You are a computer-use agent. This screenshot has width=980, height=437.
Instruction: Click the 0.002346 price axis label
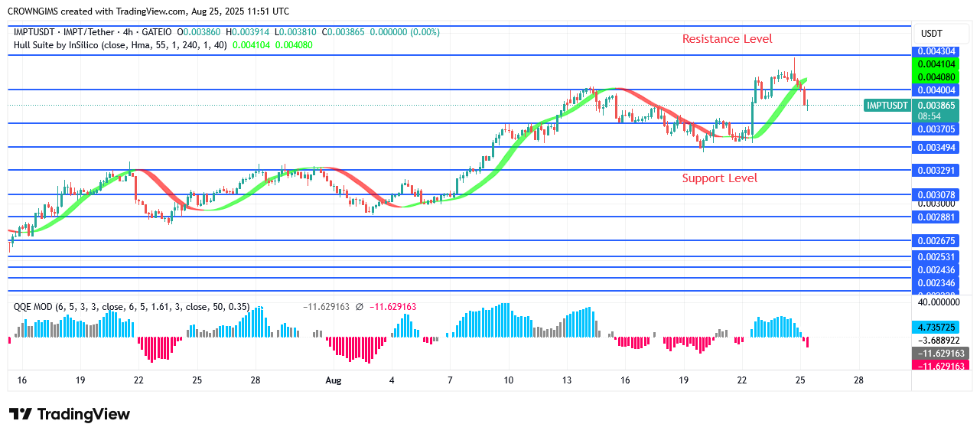pos(937,284)
